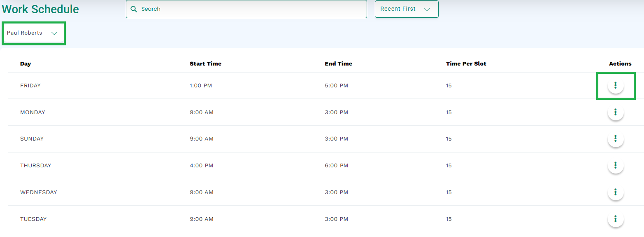Click the Start Time column header
Image resolution: width=644 pixels, height=237 pixels.
click(x=205, y=64)
